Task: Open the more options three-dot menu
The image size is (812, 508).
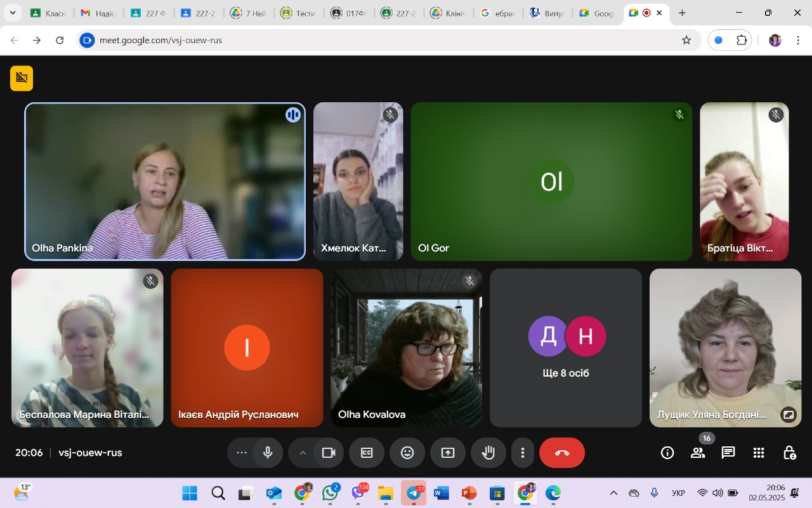Action: (x=523, y=453)
